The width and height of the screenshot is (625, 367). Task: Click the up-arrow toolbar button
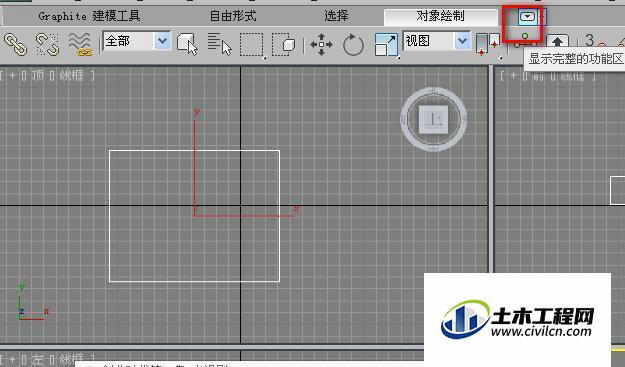click(557, 41)
